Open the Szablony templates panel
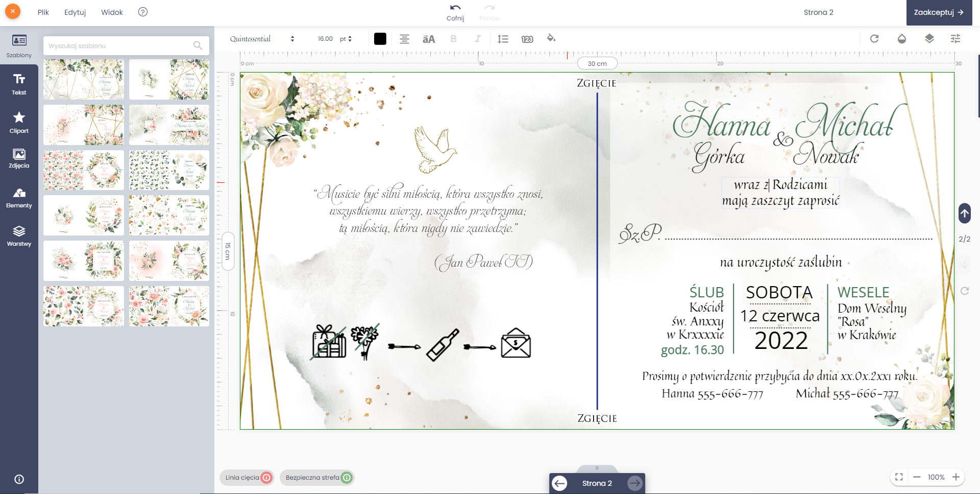The width and height of the screenshot is (980, 494). click(19, 45)
